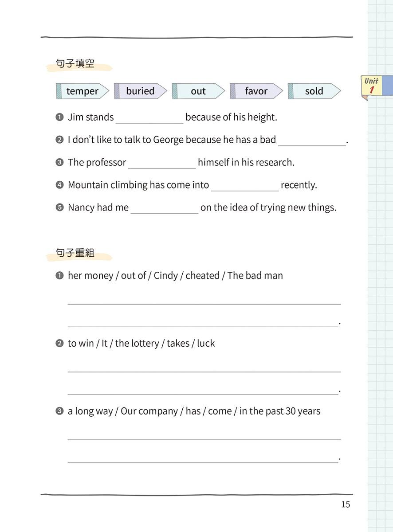Select the number 4 bullet beside 'Mountain climbing'

pos(59,185)
